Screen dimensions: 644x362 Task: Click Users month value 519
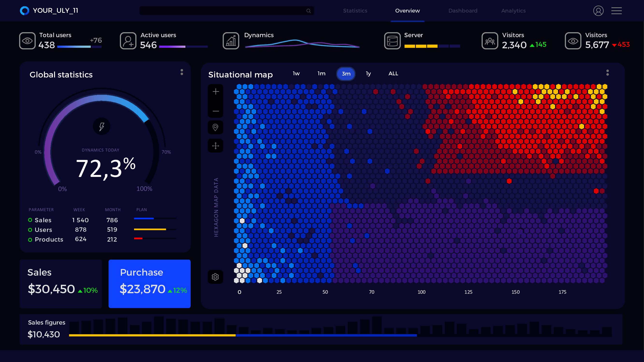(112, 230)
